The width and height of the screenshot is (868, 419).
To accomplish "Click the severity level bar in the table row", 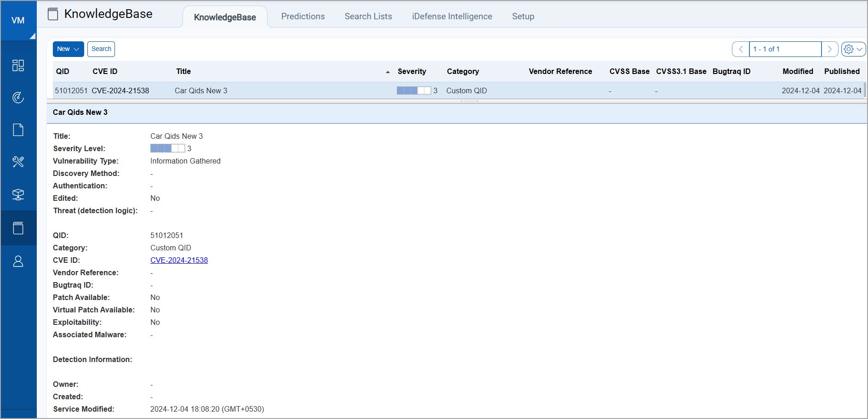I will (413, 91).
